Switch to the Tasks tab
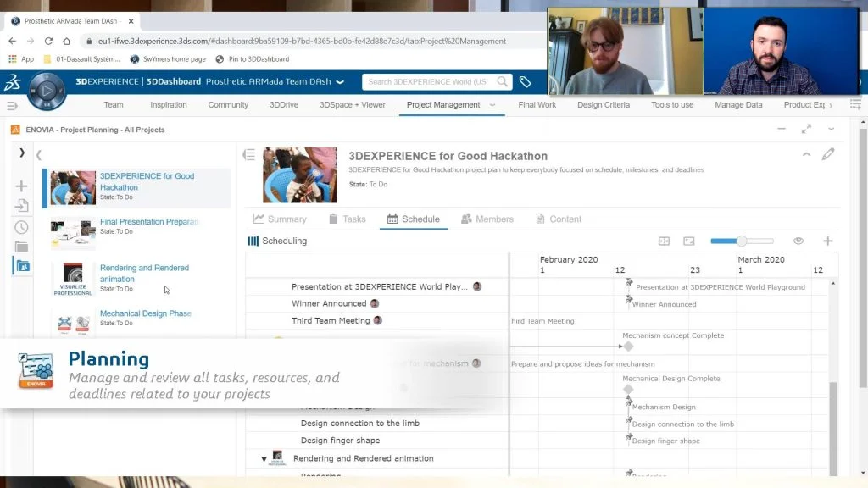 click(x=347, y=219)
